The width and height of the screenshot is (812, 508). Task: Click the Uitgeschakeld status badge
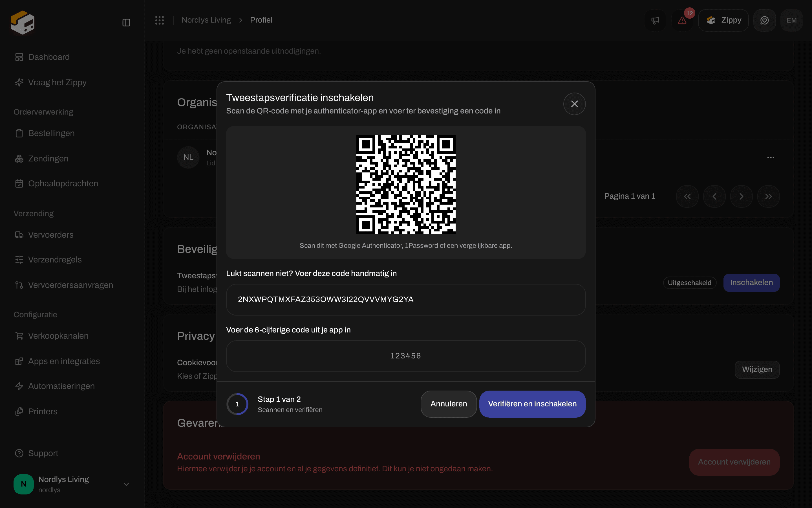coord(689,283)
